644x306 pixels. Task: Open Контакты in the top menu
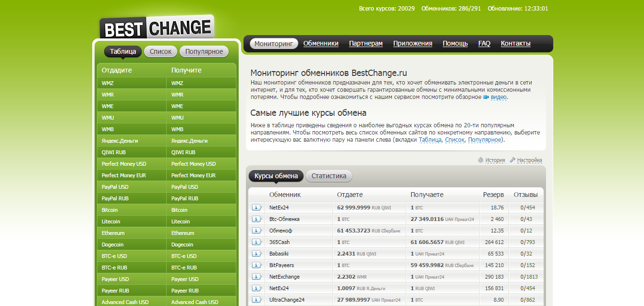point(516,43)
